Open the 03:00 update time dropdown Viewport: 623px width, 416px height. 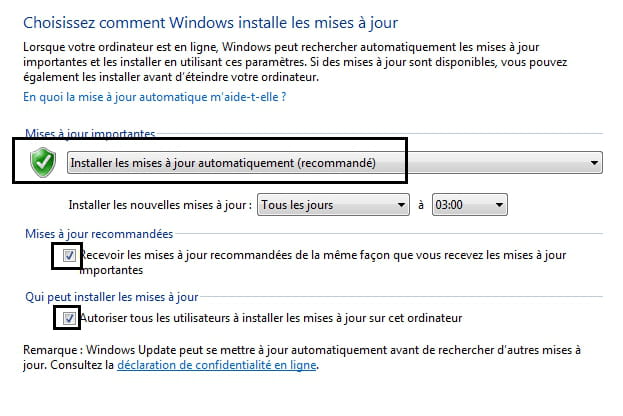(470, 205)
